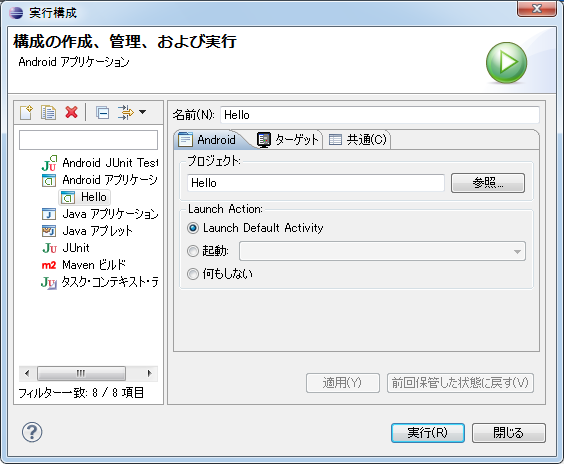The height and width of the screenshot is (464, 564).
Task: Select the Hello configuration under Android
Action: (85, 197)
